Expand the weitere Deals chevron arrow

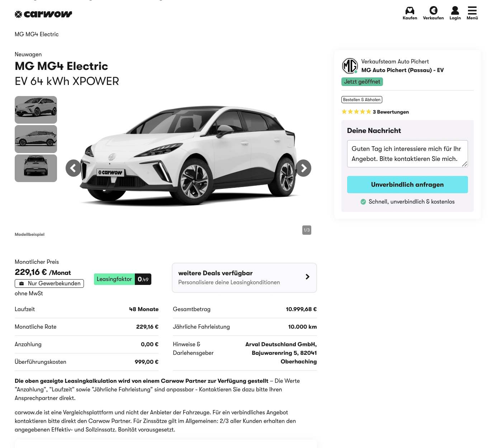[x=307, y=277]
